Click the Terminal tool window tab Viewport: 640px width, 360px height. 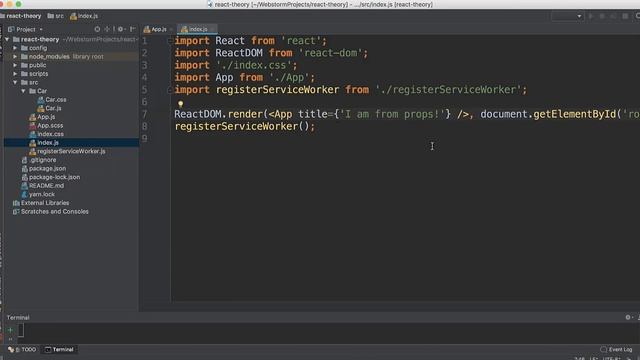tap(60, 349)
